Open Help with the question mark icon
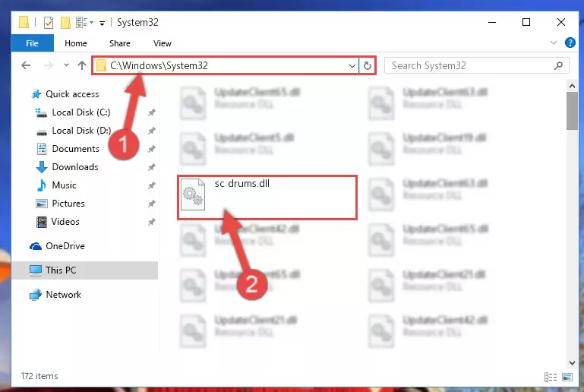This screenshot has height=392, width=584. 570,43
